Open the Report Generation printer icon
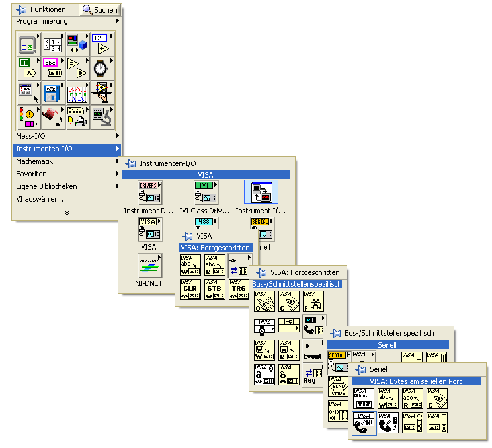 coord(77,118)
